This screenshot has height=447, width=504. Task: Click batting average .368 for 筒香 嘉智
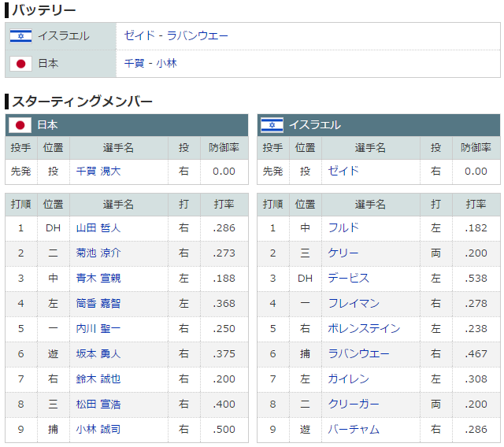224,304
